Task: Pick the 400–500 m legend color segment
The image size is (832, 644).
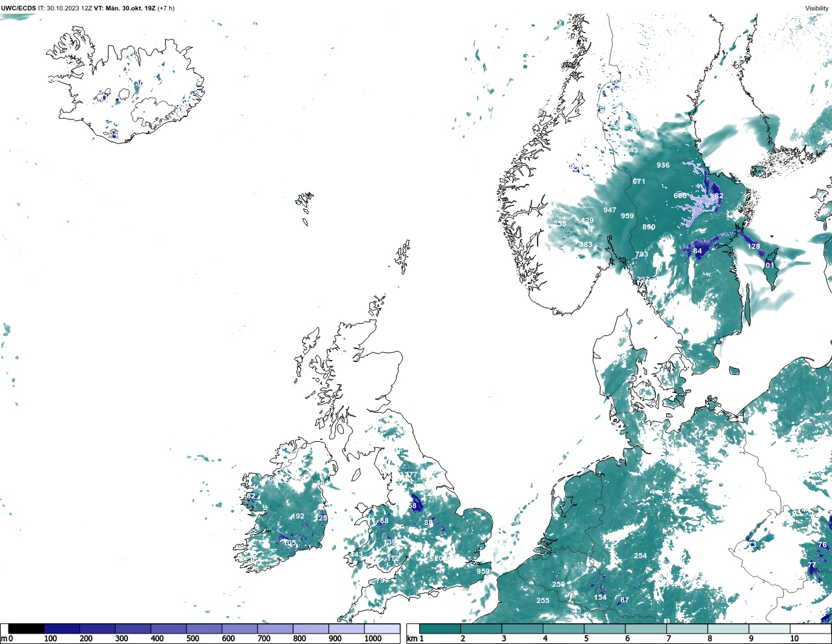Action: tap(169, 629)
